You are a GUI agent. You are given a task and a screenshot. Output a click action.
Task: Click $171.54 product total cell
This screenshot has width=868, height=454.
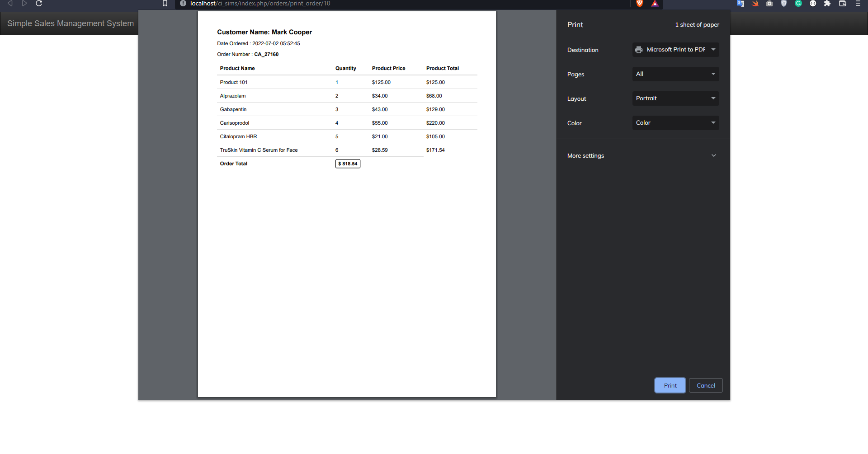click(x=435, y=150)
